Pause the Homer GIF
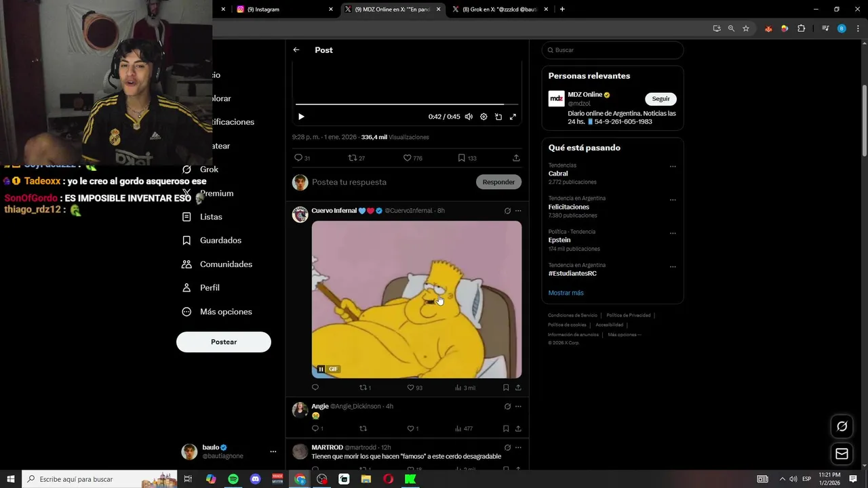Image resolution: width=868 pixels, height=488 pixels. point(321,369)
